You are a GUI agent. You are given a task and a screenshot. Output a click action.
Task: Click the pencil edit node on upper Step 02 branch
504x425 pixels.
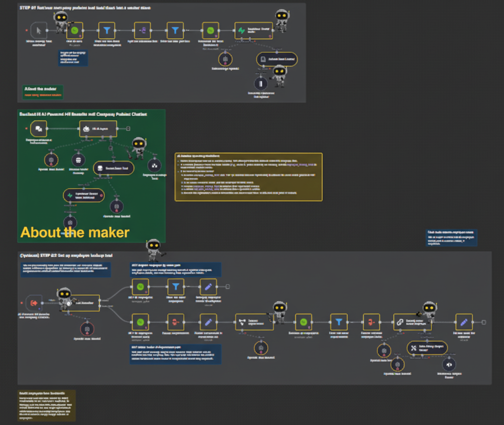click(207, 286)
